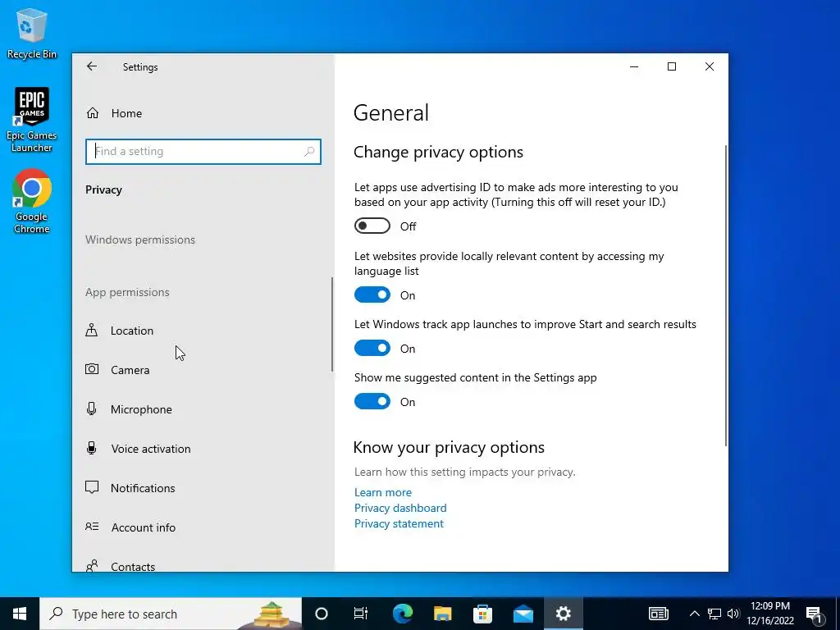Click the Change privacy options heading

tap(438, 152)
